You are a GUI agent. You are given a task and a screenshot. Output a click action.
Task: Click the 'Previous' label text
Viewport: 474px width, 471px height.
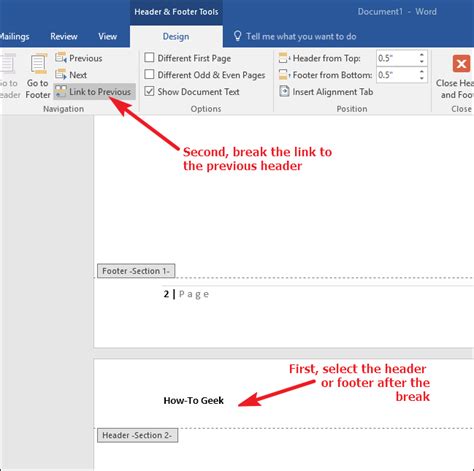click(86, 58)
